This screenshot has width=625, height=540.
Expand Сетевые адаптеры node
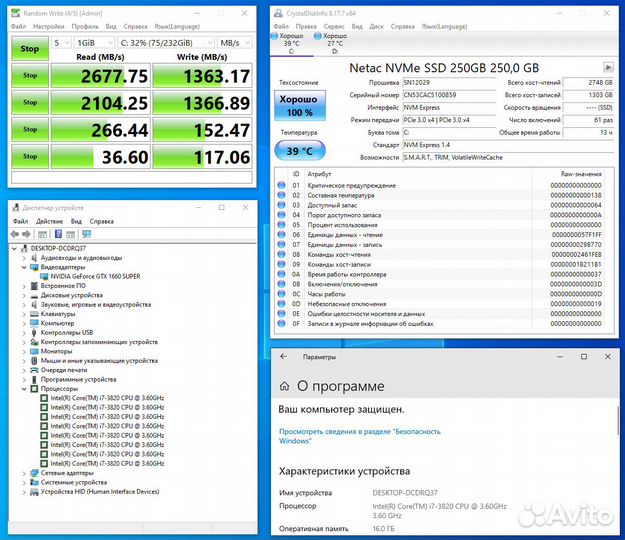pos(24,473)
